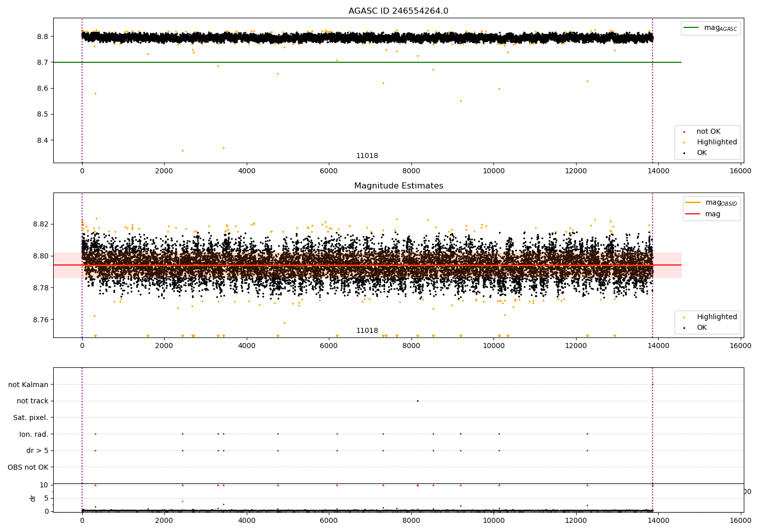The height and width of the screenshot is (532, 760).
Task: Click the "OK" legend label in Magnitude Estimates plot
Action: click(x=701, y=328)
